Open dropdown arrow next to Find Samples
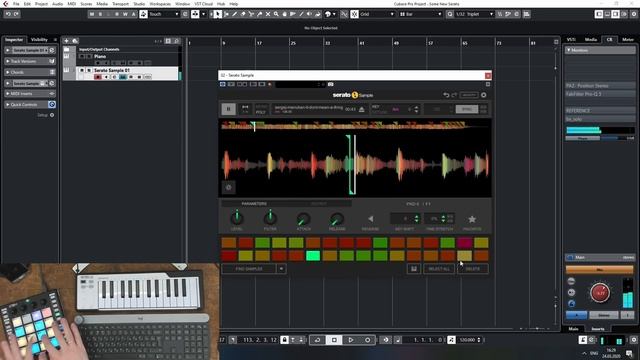640x360 pixels. click(281, 269)
